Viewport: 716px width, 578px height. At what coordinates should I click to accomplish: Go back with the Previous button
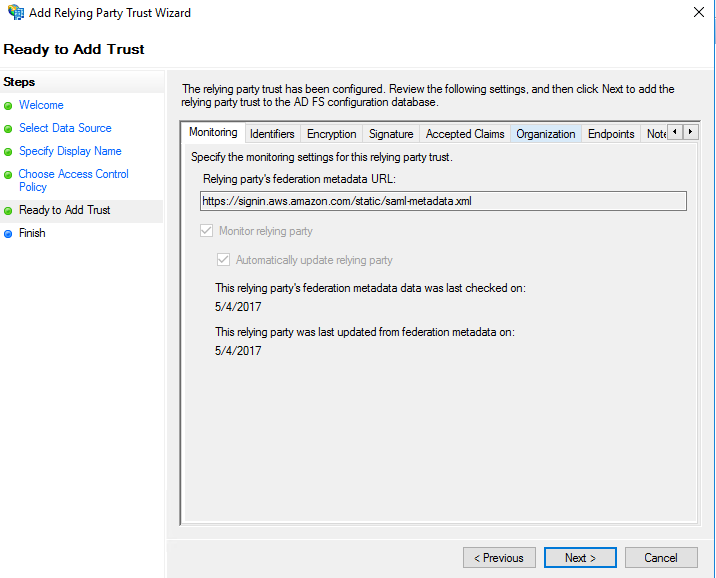coord(499,558)
